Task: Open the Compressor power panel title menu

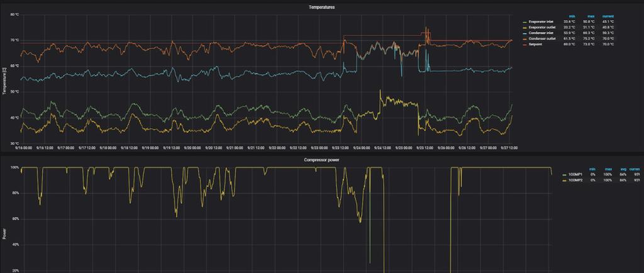Action: click(321, 159)
